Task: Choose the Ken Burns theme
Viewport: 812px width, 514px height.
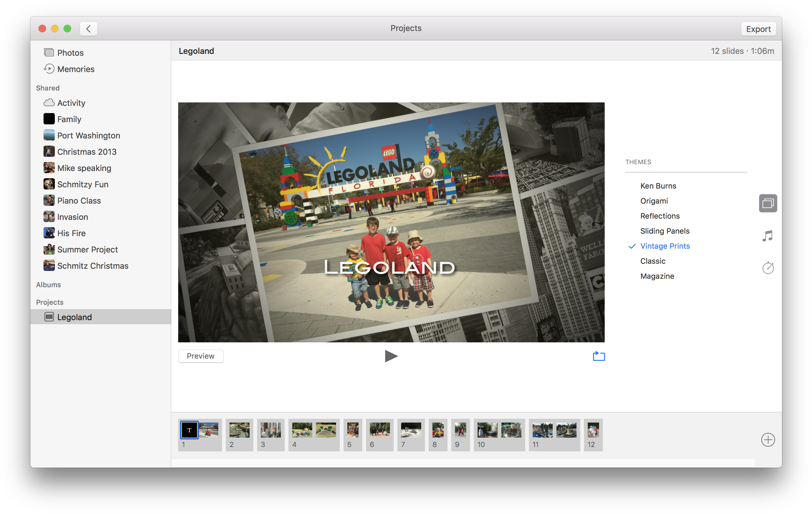Action: 658,186
